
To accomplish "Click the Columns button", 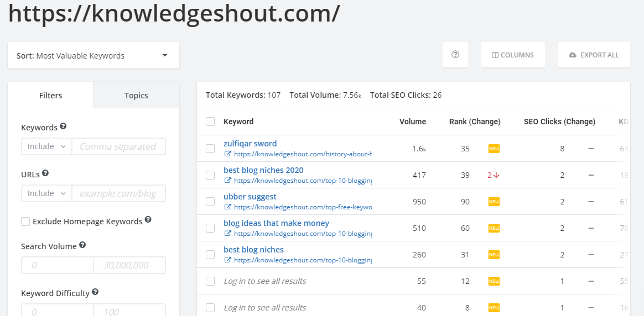I will click(513, 55).
